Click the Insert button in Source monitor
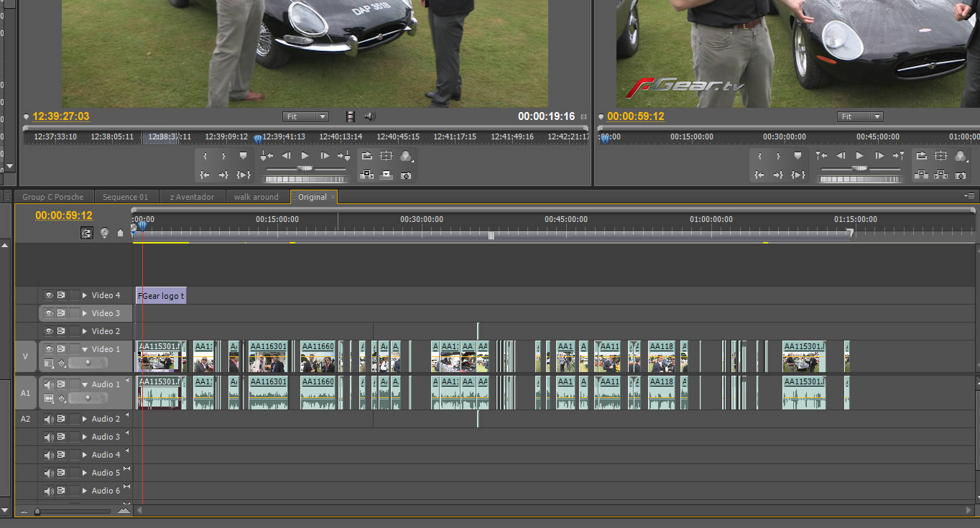Screen dimensions: 980x528 367,175
